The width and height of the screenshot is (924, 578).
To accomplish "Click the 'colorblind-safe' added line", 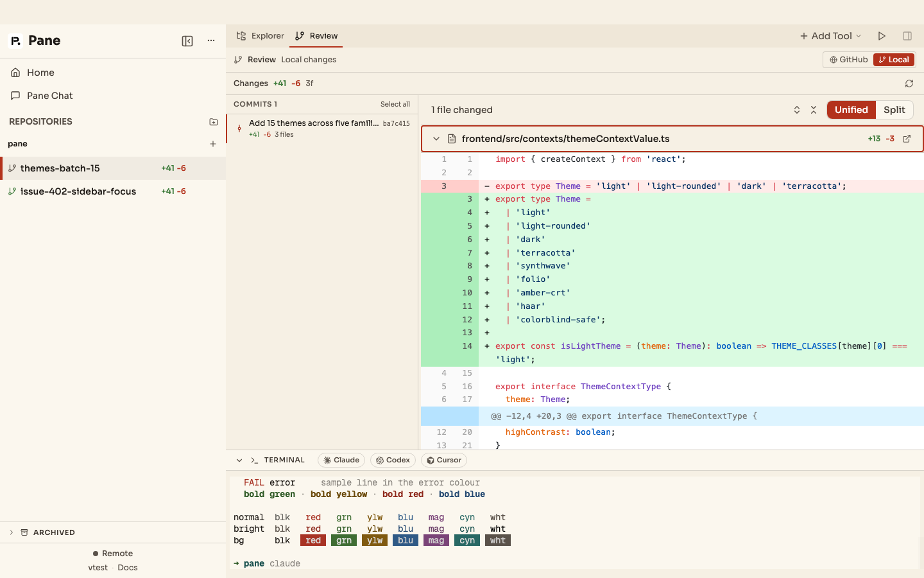I will [672, 320].
